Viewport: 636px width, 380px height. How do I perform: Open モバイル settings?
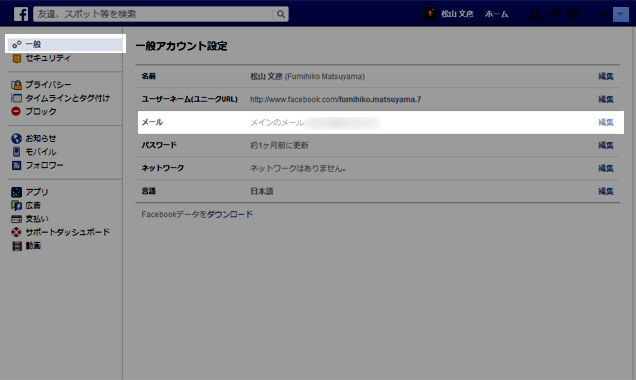[41, 152]
